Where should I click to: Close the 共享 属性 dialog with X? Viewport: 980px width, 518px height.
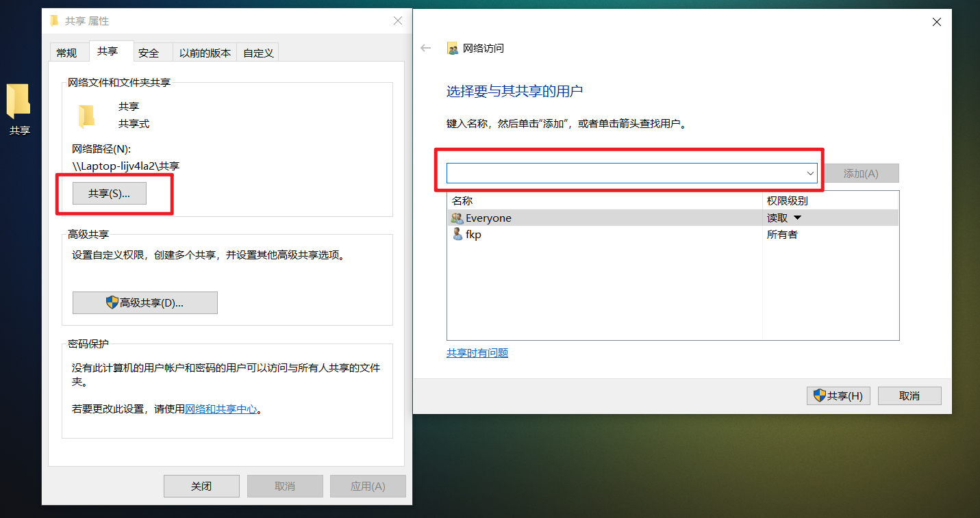click(397, 21)
